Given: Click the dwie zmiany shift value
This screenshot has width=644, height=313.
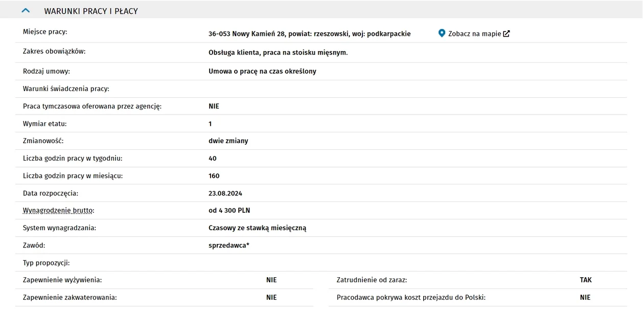Looking at the screenshot, I should pyautogui.click(x=228, y=141).
